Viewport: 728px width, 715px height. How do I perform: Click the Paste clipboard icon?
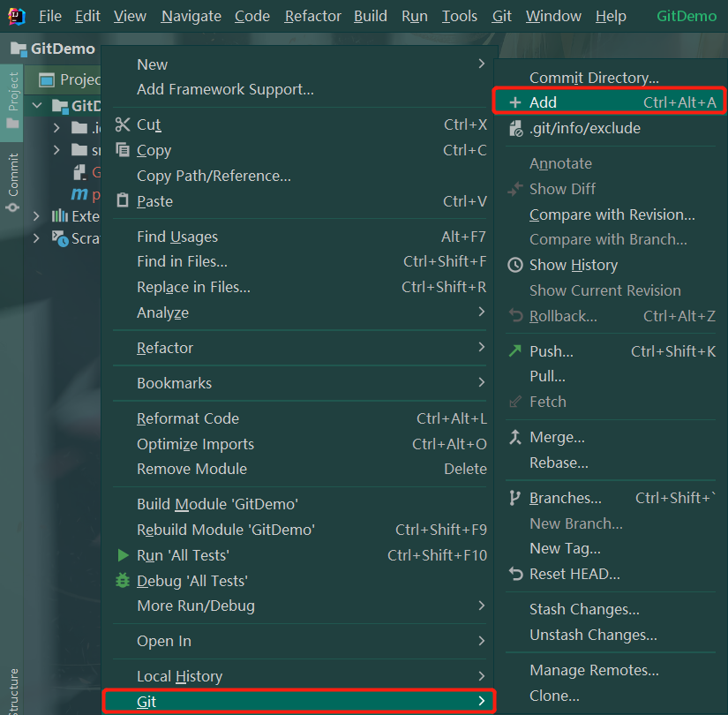click(123, 200)
